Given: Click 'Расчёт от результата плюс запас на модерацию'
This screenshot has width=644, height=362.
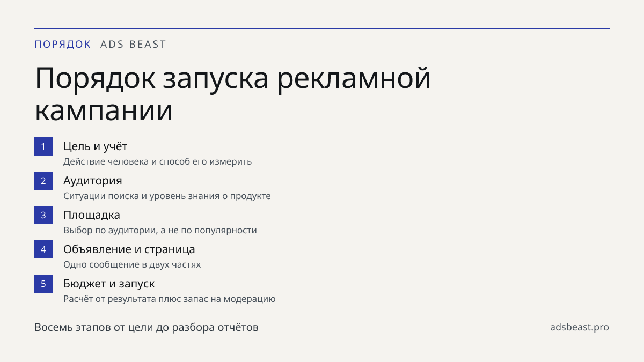Looking at the screenshot, I should (170, 299).
